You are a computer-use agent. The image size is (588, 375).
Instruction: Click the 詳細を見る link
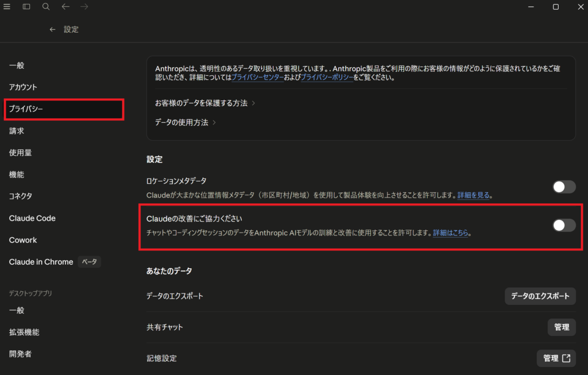[473, 195]
